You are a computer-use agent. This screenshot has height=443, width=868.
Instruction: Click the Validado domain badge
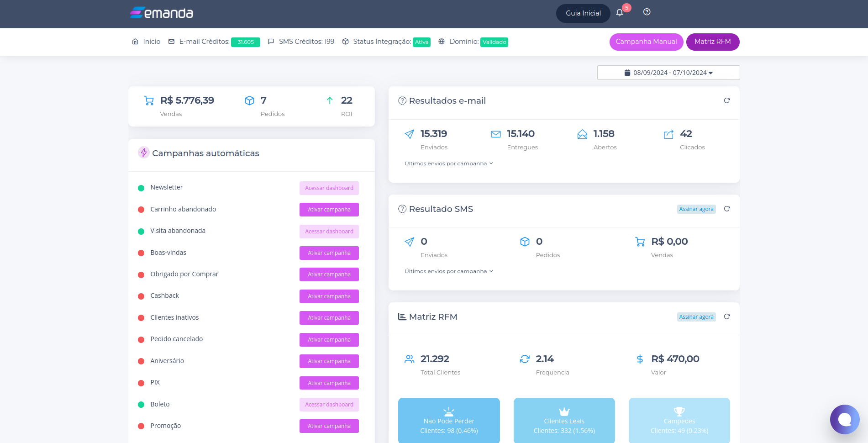point(494,42)
